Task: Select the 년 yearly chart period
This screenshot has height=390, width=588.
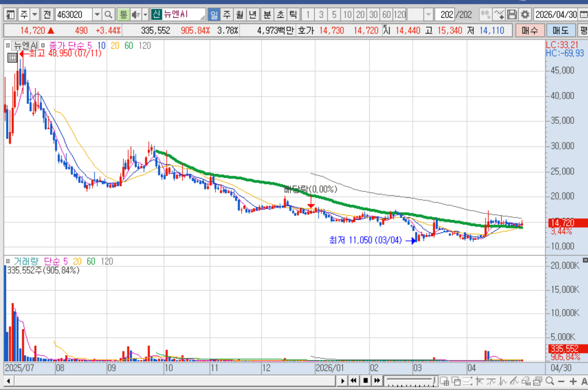Action: 253,14
